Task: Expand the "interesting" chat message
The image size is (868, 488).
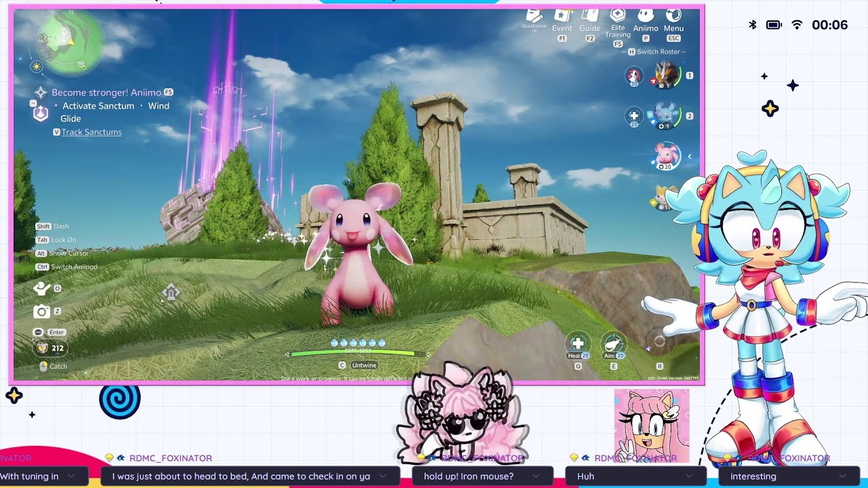Action: (x=789, y=476)
